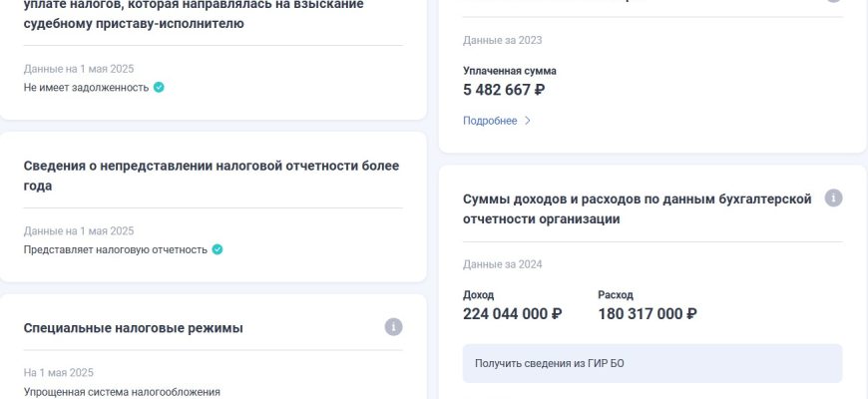Click teal checkmark beside "Не имеет задолженность"
This screenshot has height=399, width=868.
[159, 87]
